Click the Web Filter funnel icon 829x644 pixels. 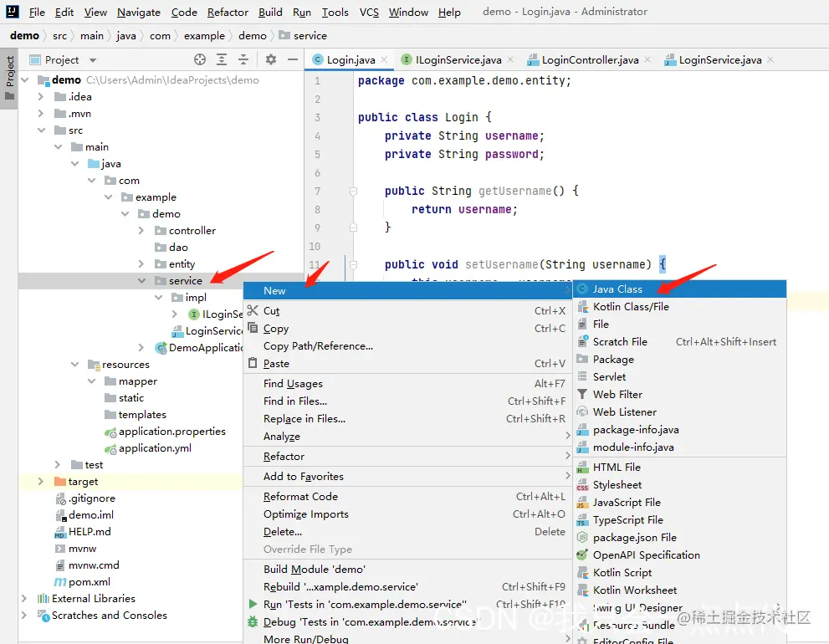coord(582,395)
